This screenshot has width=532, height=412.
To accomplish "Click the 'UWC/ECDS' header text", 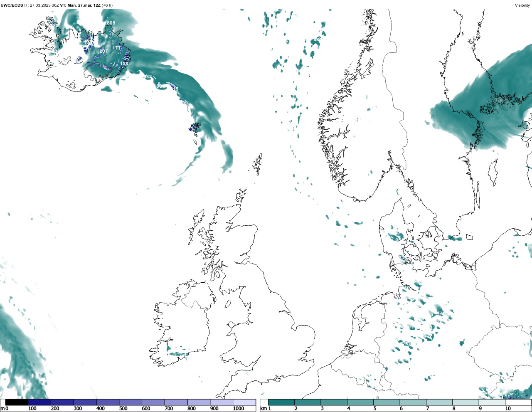I will (12, 5).
